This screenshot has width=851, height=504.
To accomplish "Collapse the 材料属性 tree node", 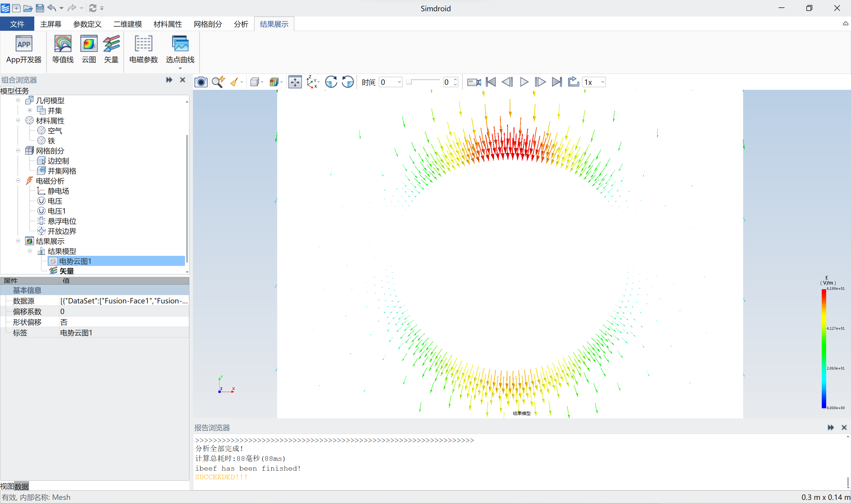I will click(x=18, y=120).
